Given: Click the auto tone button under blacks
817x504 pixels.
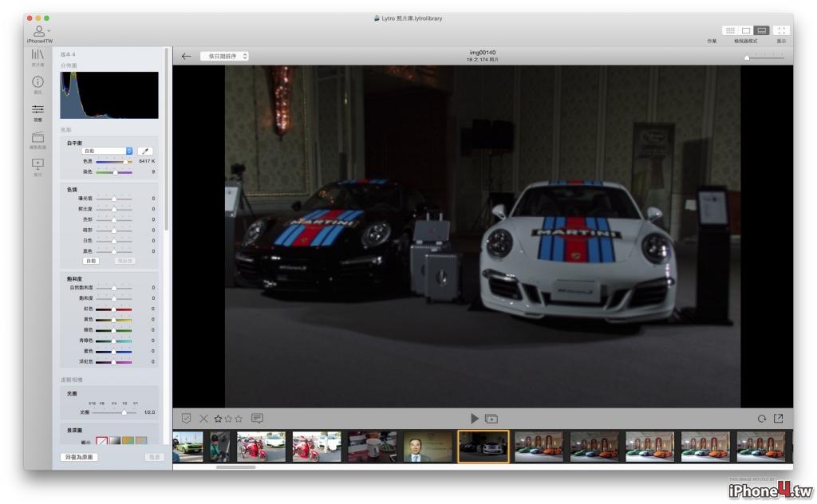Looking at the screenshot, I should click(91, 261).
